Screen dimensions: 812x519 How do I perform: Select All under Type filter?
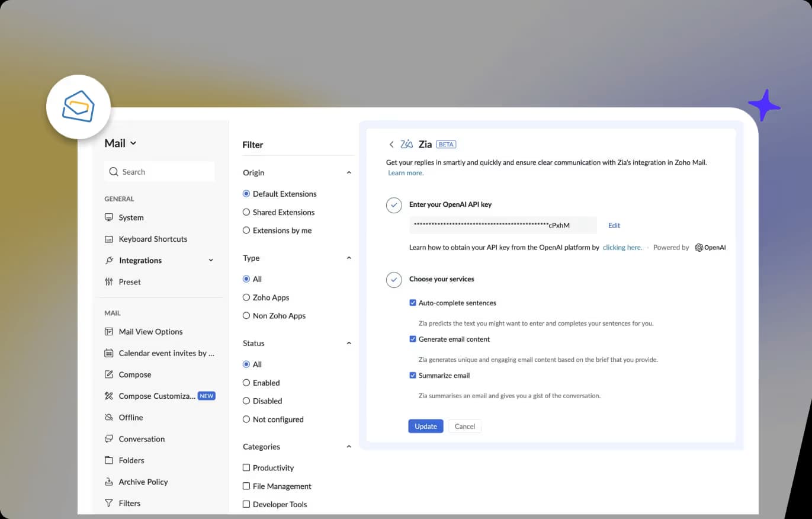246,279
